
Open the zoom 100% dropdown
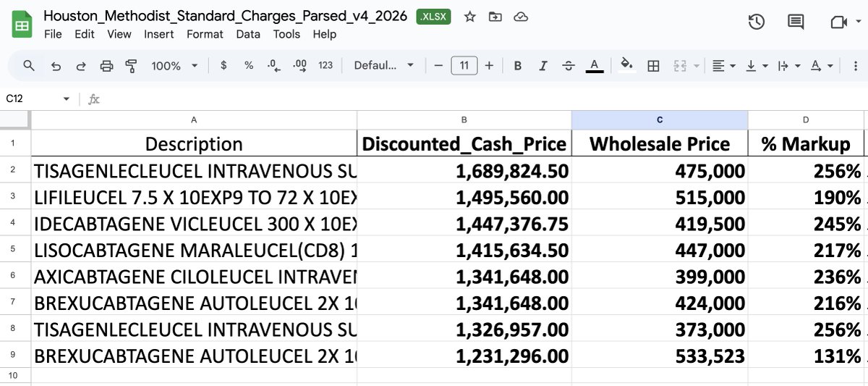(174, 66)
